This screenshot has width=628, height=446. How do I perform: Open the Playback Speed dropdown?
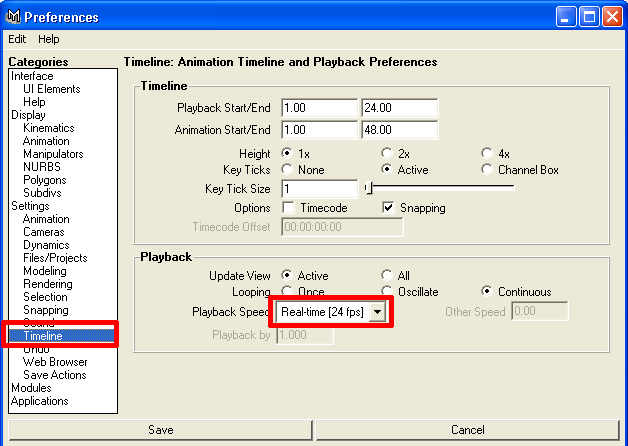(x=377, y=312)
